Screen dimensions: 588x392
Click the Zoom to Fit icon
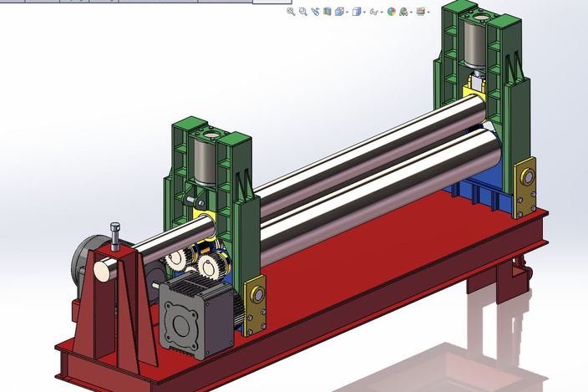pos(291,12)
